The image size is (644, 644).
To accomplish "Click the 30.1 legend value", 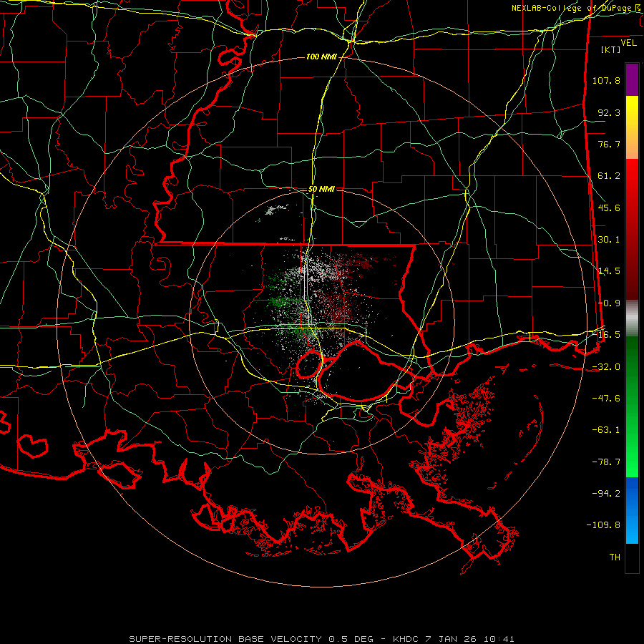I will coord(609,240).
